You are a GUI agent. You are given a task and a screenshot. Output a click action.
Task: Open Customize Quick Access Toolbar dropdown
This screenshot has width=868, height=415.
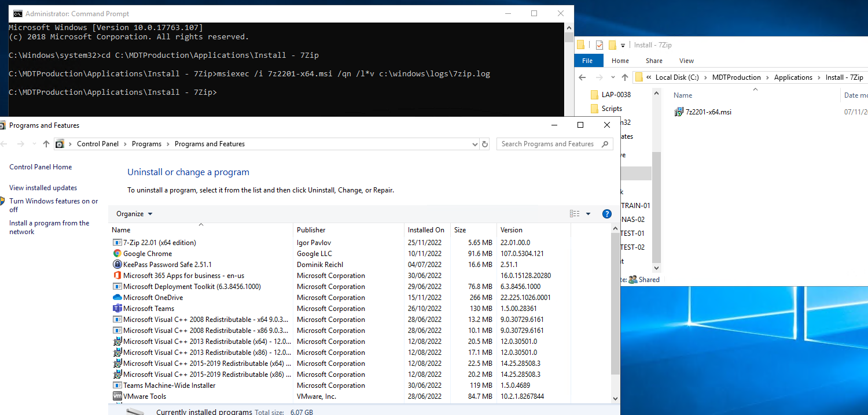(x=623, y=45)
